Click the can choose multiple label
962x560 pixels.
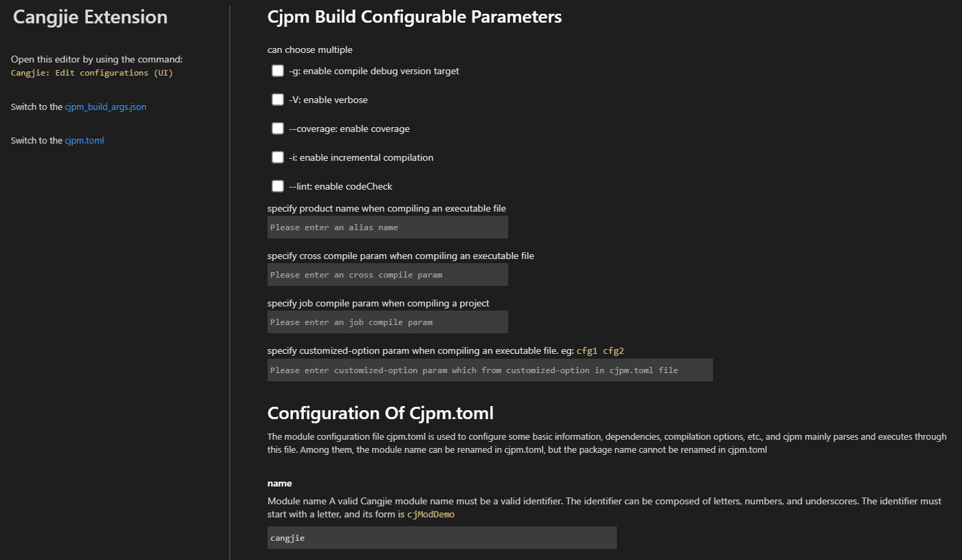tap(309, 49)
